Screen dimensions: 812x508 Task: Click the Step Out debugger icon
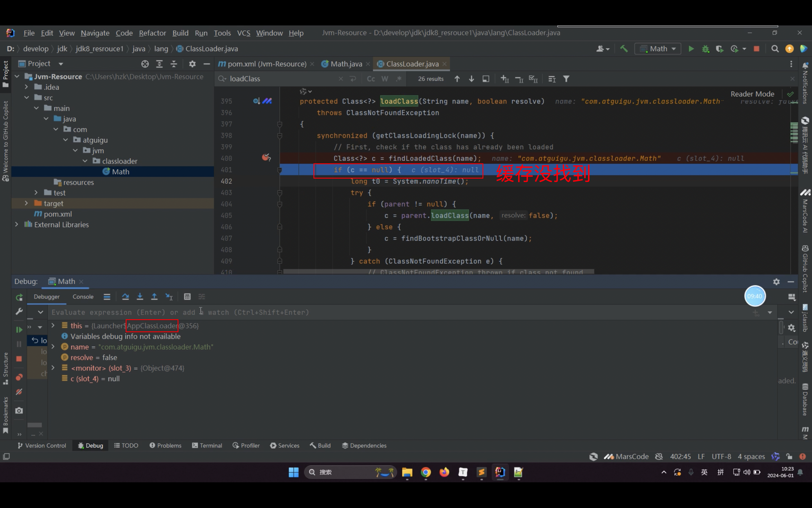(154, 296)
